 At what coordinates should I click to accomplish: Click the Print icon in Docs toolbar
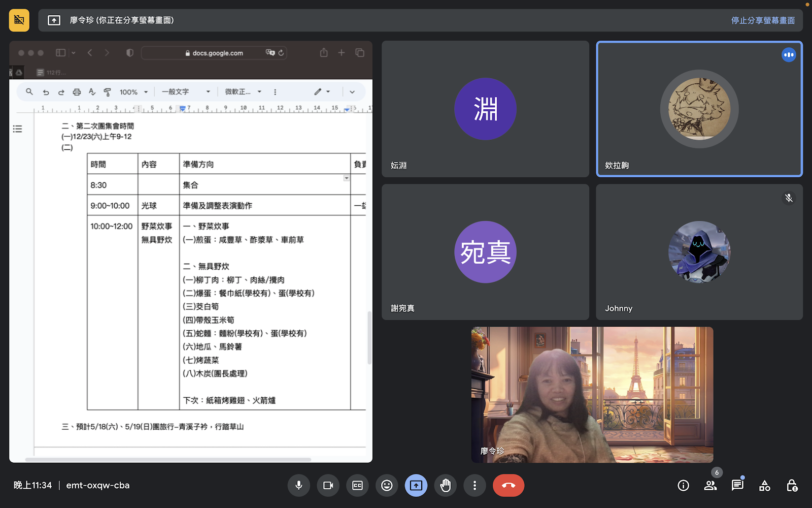point(77,92)
